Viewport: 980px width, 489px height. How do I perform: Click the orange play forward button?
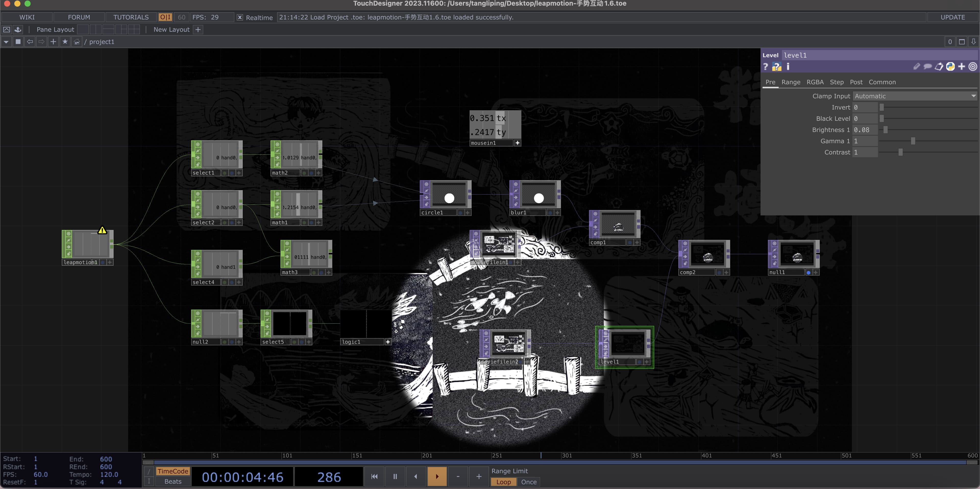point(437,476)
